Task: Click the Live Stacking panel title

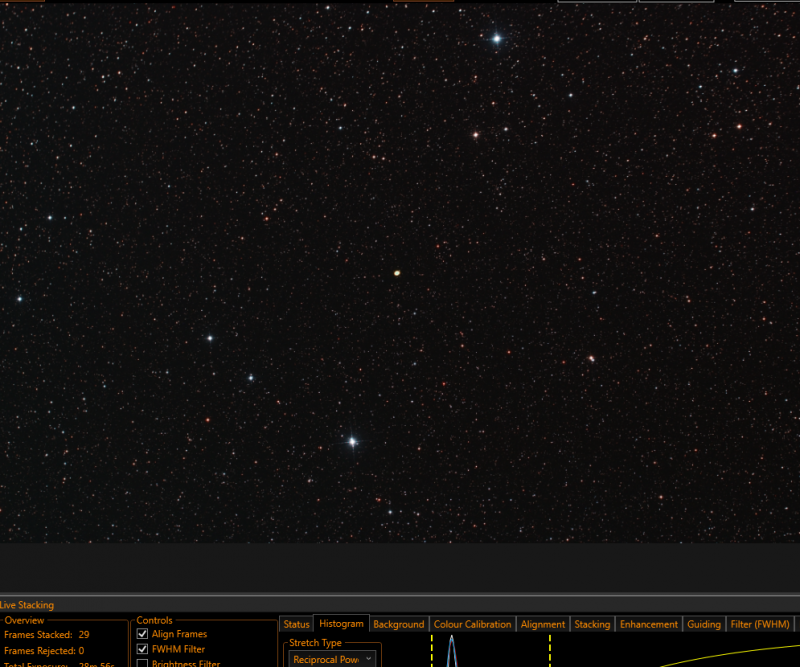Action: point(27,605)
